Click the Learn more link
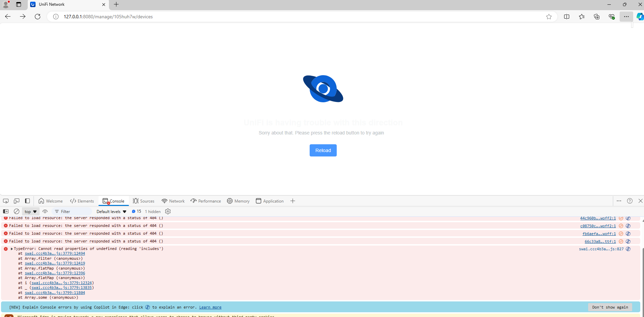Image resolution: width=644 pixels, height=317 pixels. click(x=210, y=307)
